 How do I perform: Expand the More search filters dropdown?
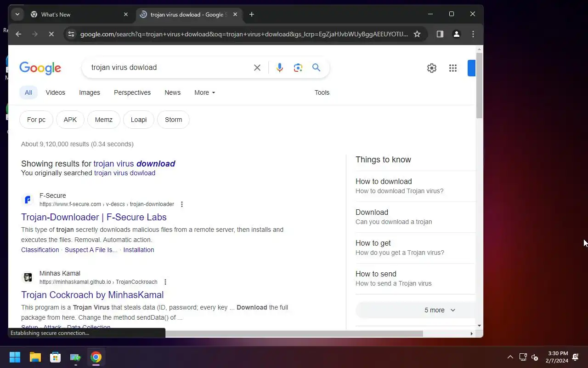click(x=205, y=92)
